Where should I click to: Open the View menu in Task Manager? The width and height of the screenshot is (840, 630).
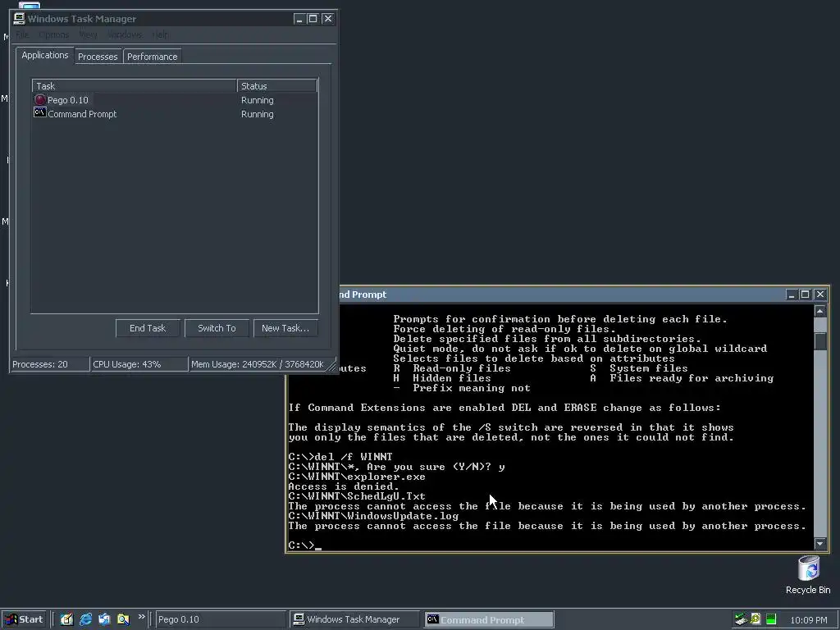click(88, 34)
